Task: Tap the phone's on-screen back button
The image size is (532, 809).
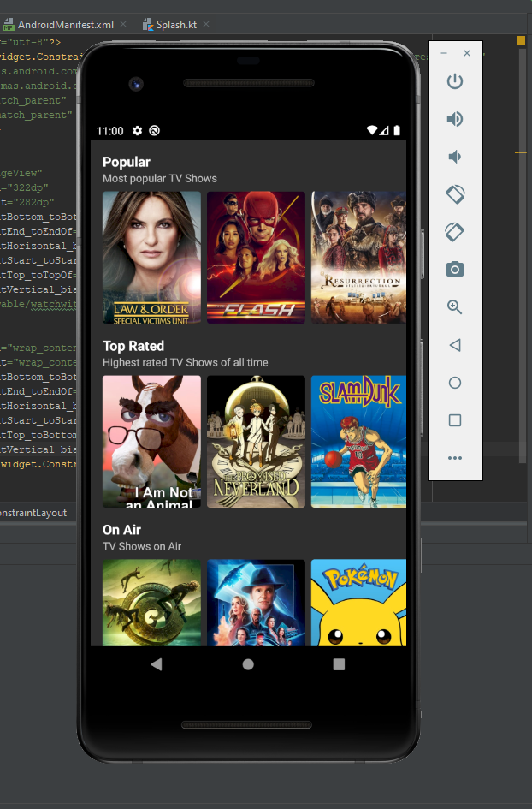Action: 157,664
